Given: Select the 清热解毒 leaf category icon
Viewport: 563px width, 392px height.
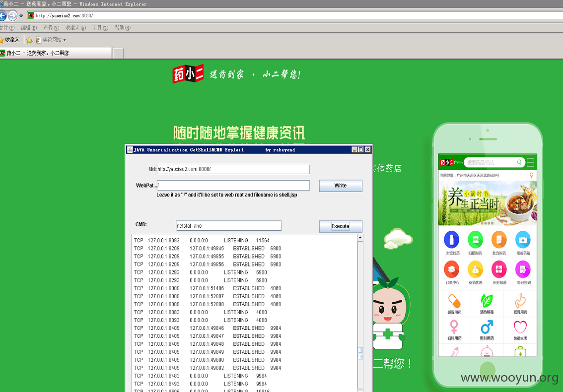Looking at the screenshot, I should 487,301.
